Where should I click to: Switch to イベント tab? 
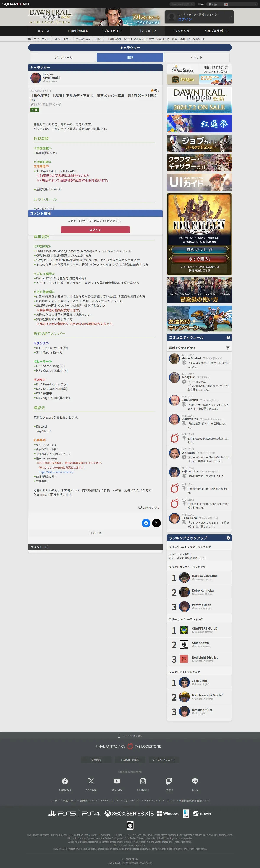click(x=196, y=57)
